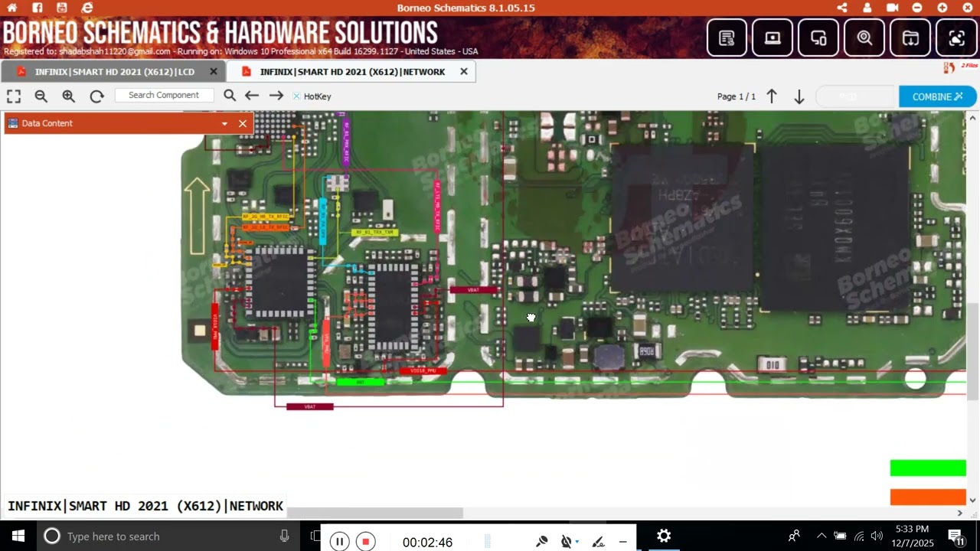Click the red VIO18_PMU label
Viewport: 980px width, 551px height.
pos(423,371)
